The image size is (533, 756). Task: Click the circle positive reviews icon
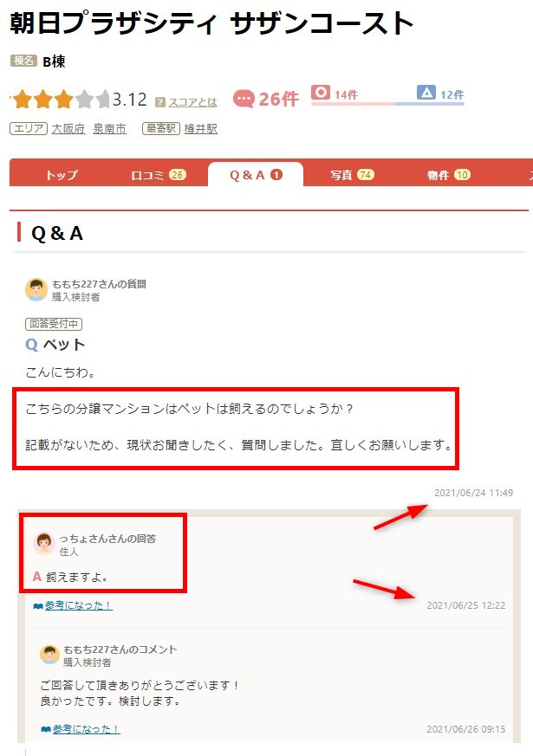click(x=321, y=92)
